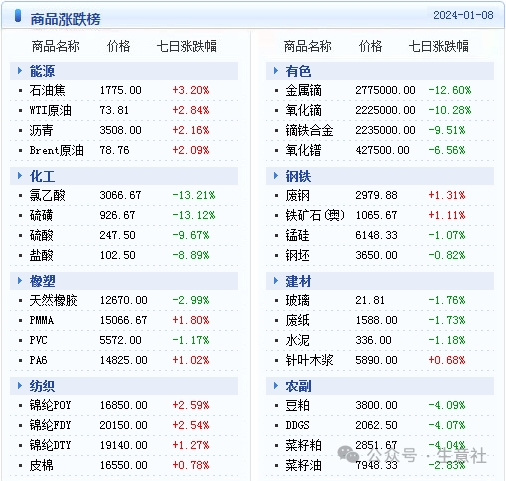Select the 天然橡胶 commodity name

[x=53, y=300]
